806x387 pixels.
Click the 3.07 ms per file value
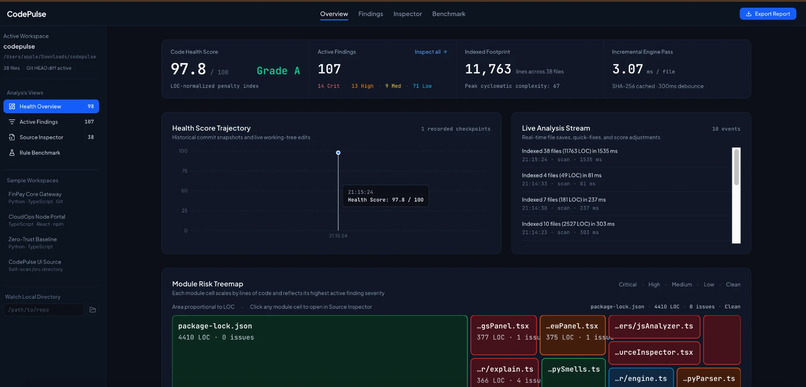627,69
